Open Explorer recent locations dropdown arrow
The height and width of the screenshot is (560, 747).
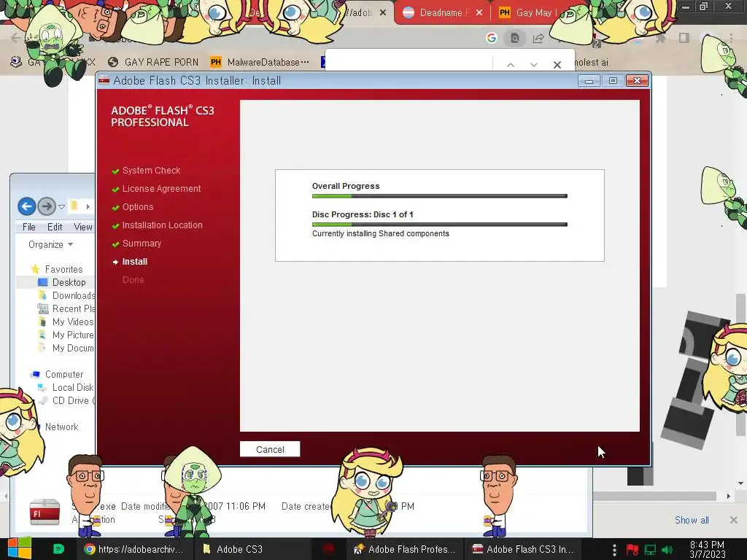click(x=61, y=206)
